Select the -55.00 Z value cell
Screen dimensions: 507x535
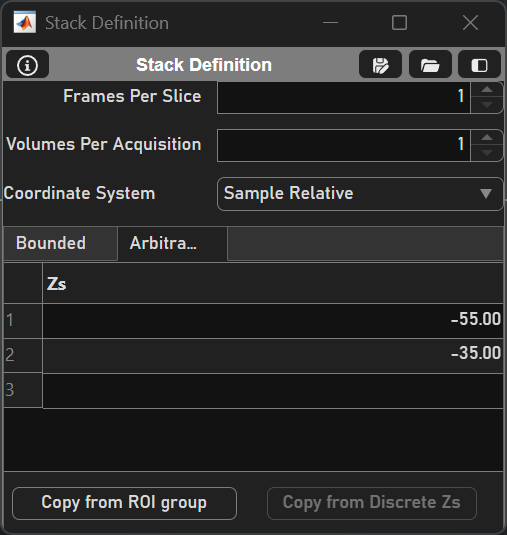273,321
